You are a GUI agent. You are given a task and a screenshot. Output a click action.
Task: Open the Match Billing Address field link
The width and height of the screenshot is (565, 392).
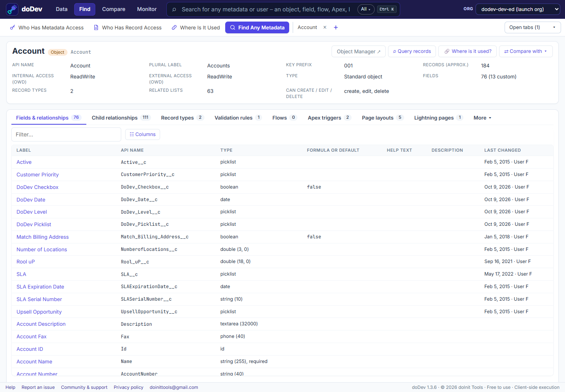(x=42, y=237)
